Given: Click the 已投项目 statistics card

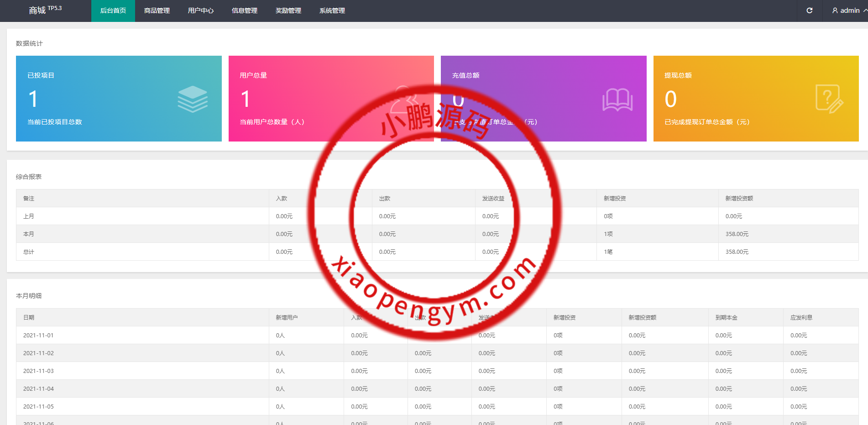Looking at the screenshot, I should (x=119, y=99).
